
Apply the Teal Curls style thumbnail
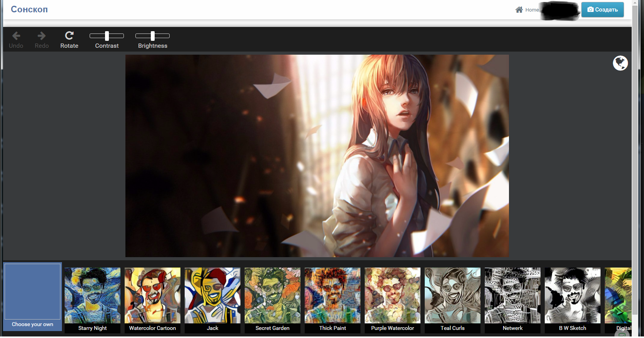coord(452,296)
